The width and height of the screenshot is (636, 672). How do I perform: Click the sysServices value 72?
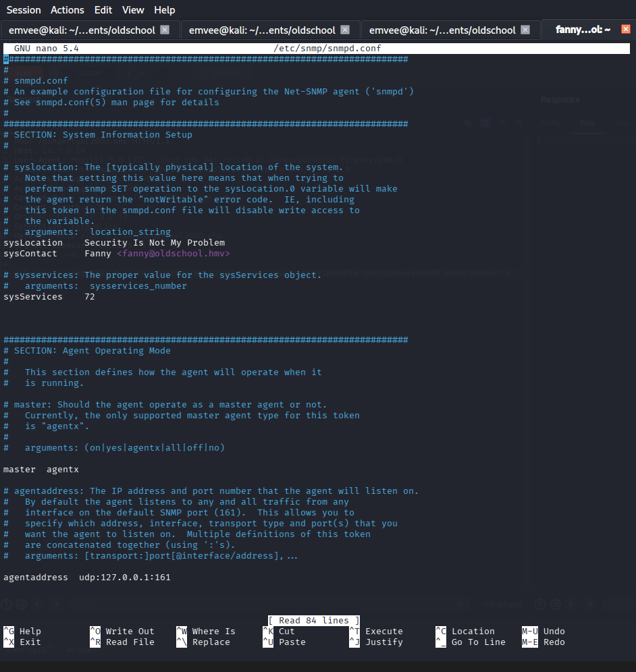[x=90, y=297]
